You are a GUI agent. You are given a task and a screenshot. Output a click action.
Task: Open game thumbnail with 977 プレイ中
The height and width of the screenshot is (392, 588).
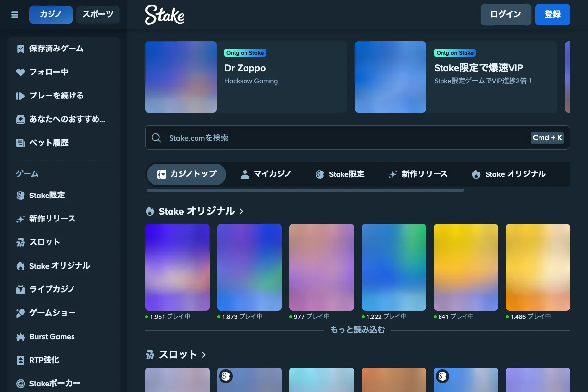click(321, 267)
